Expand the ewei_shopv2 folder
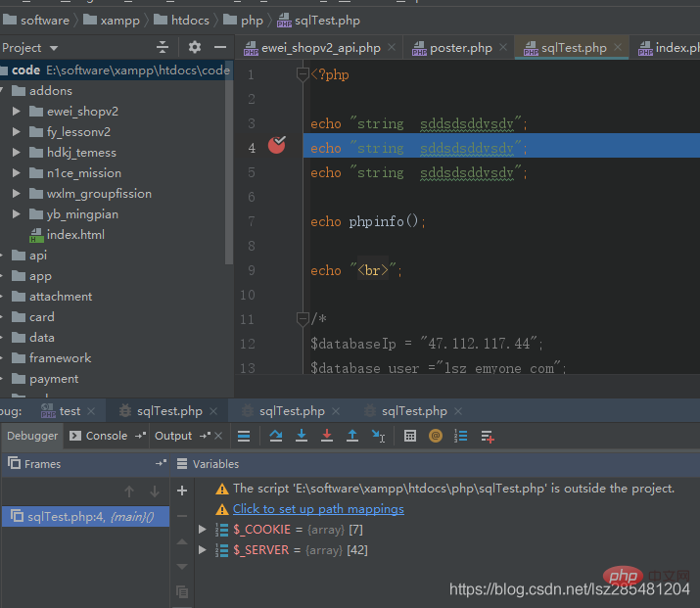The image size is (700, 608). [x=17, y=112]
